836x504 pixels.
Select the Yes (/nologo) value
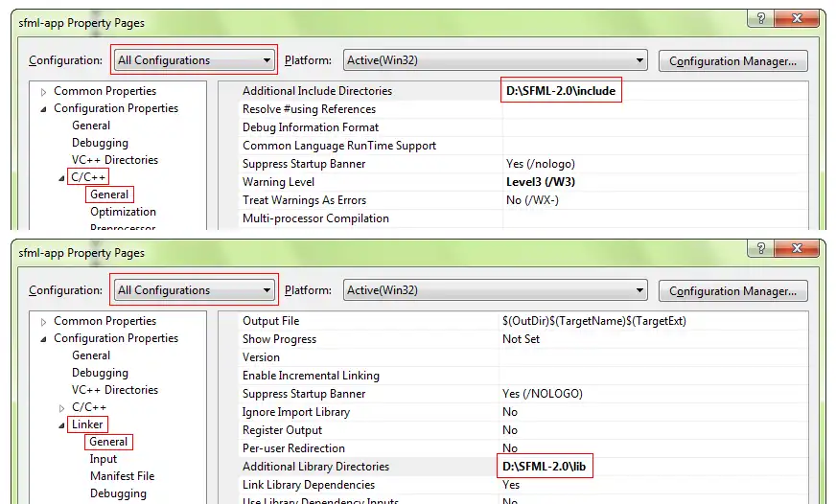pyautogui.click(x=541, y=164)
